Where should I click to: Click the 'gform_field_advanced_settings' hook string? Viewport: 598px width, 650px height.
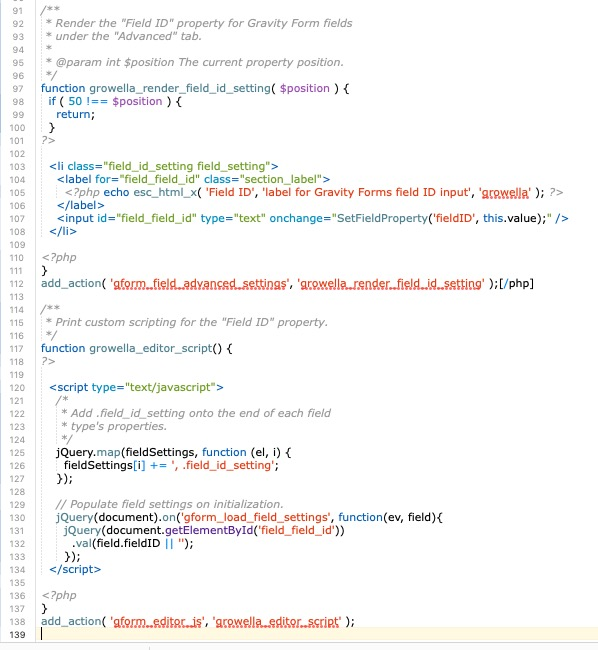pos(199,284)
